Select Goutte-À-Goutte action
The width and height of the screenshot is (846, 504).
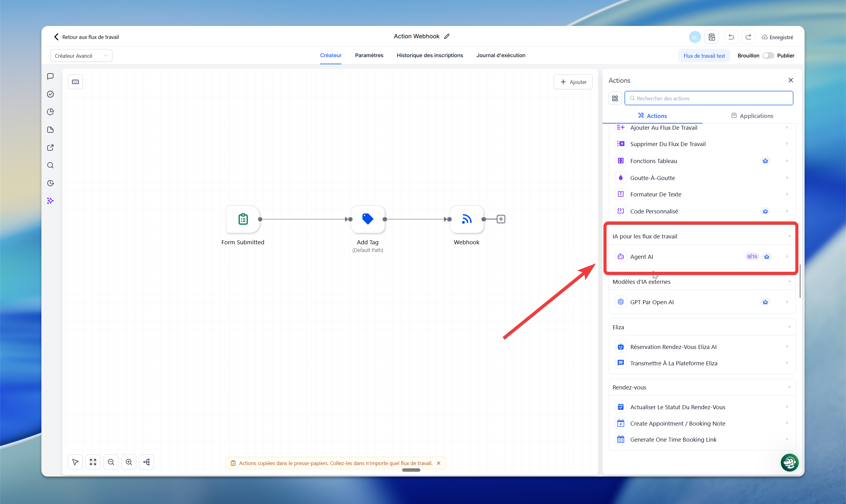pos(702,178)
